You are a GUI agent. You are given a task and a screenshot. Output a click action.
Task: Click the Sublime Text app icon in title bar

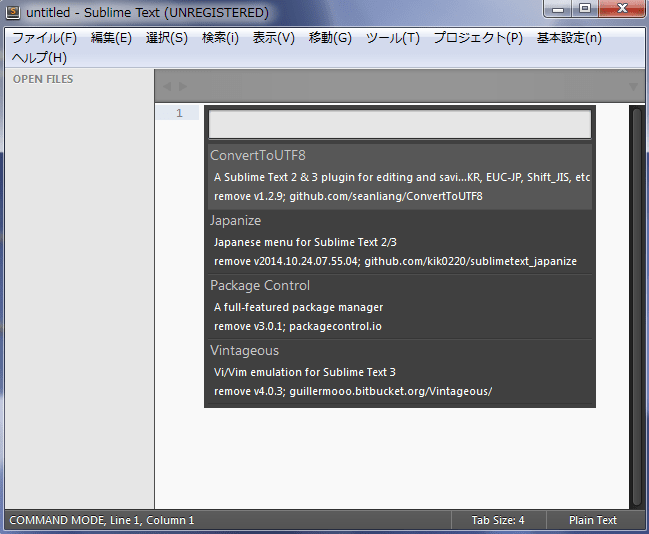coord(13,12)
